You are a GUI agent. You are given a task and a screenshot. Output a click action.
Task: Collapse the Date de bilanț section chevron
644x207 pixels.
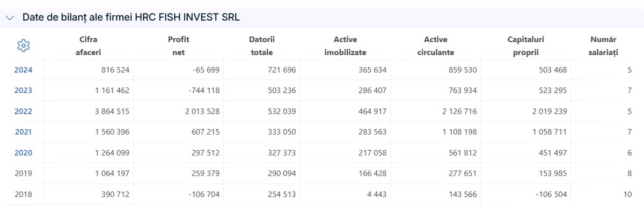pyautogui.click(x=10, y=18)
